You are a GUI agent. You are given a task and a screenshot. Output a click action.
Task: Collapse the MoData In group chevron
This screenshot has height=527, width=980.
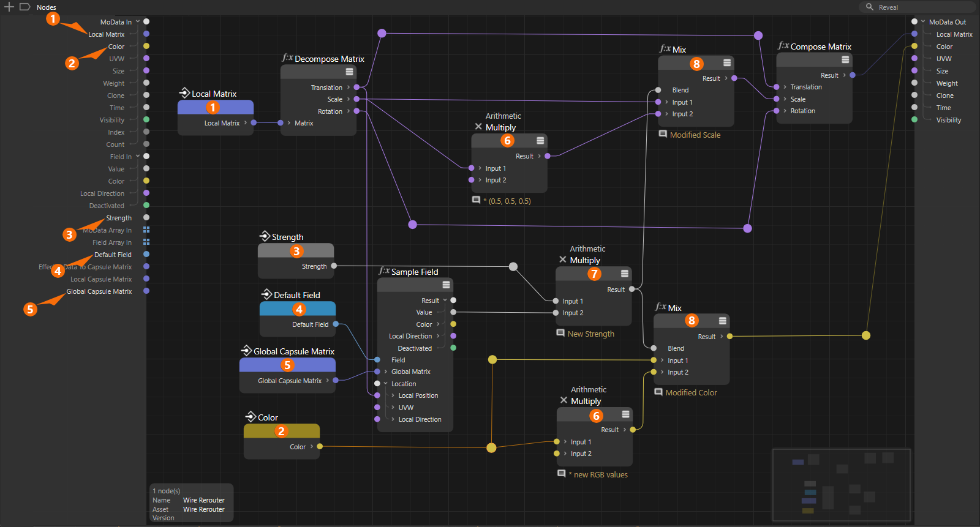click(x=138, y=21)
